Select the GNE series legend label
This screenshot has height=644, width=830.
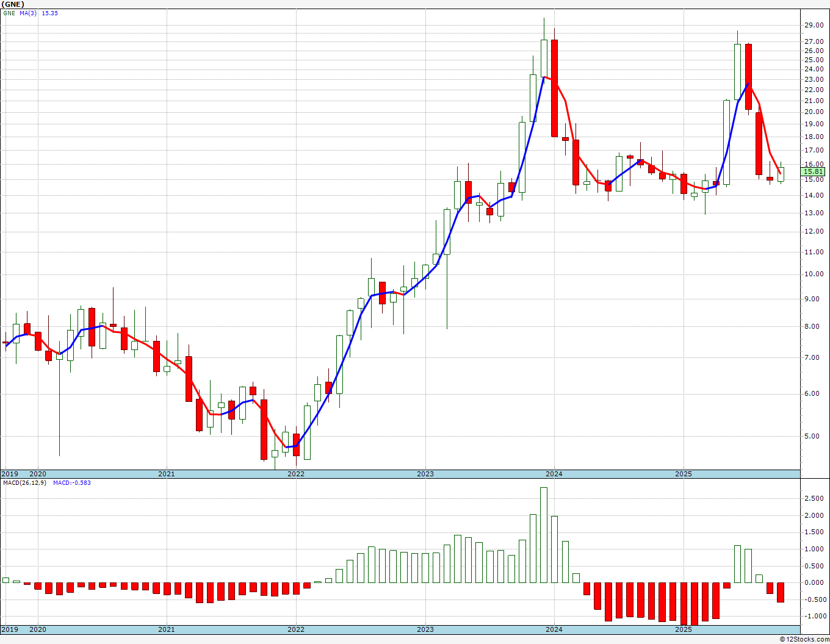(9, 13)
